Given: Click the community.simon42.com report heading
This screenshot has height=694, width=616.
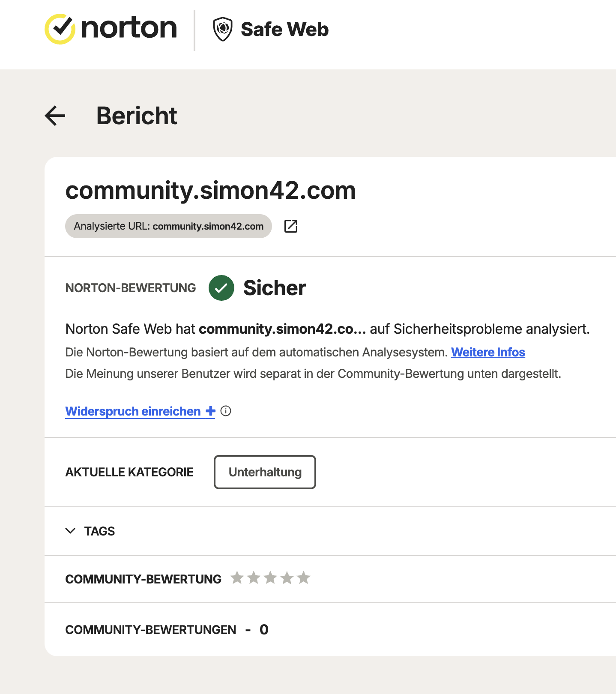Looking at the screenshot, I should (x=210, y=190).
